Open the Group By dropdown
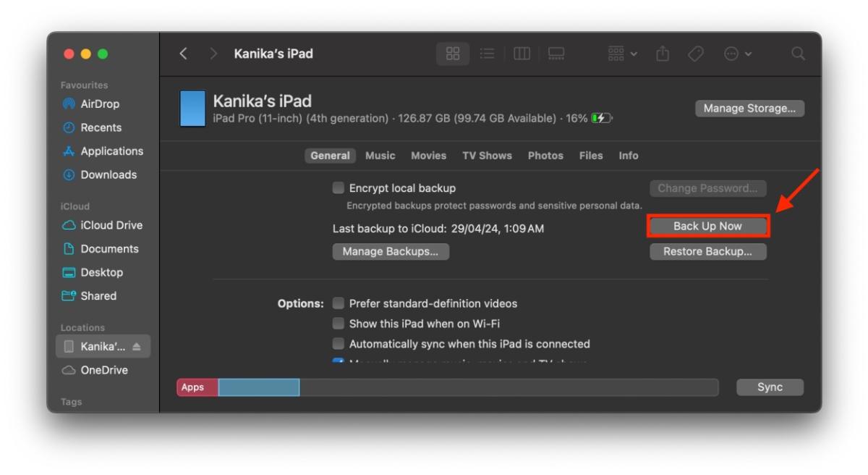The width and height of the screenshot is (868, 475). 621,53
